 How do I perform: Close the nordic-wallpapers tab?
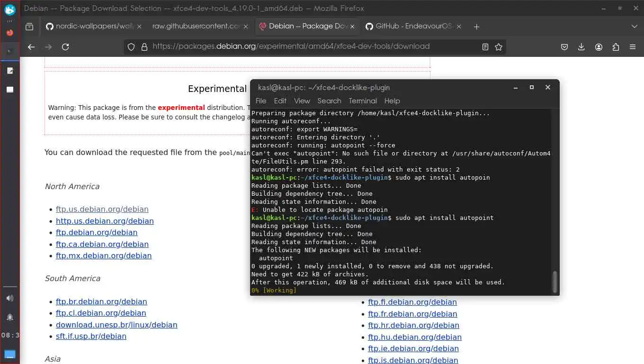[139, 27]
